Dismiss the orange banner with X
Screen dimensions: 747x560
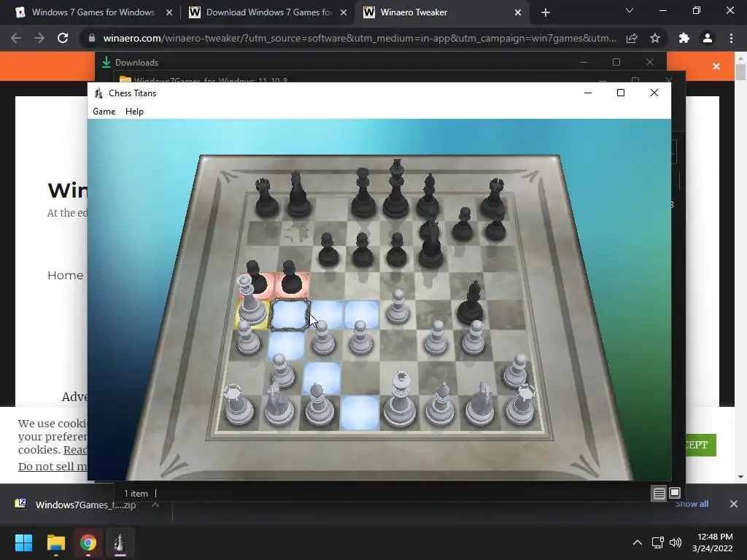pos(716,66)
